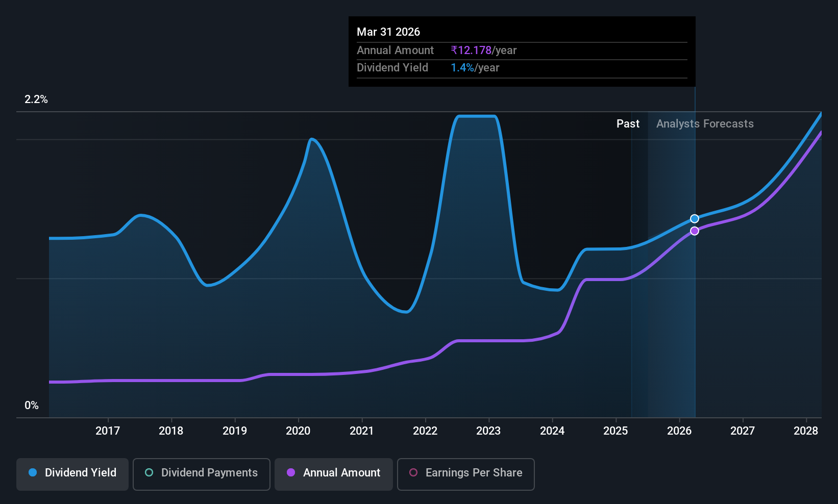Screen dimensions: 838x504
Task: Click the Mar 31 2026 tooltip date
Action: pos(388,32)
